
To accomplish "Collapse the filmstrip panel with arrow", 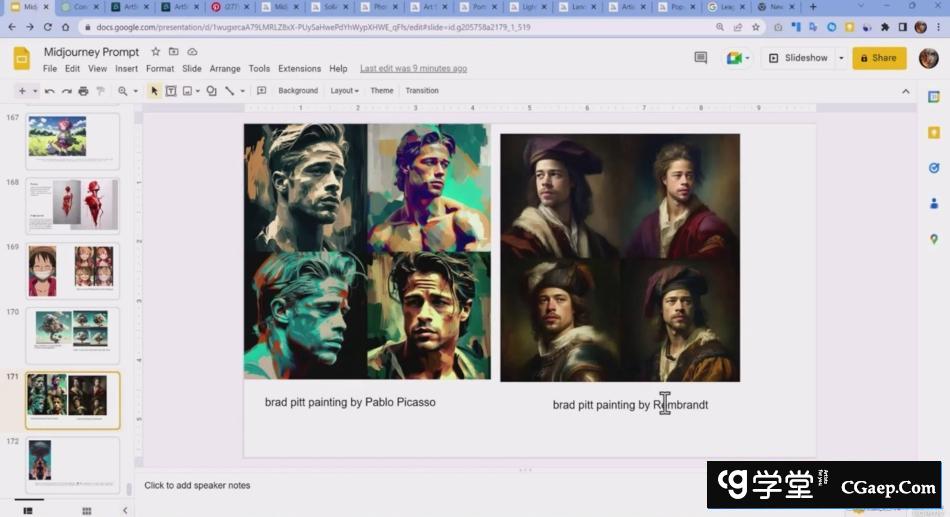I will click(125, 510).
